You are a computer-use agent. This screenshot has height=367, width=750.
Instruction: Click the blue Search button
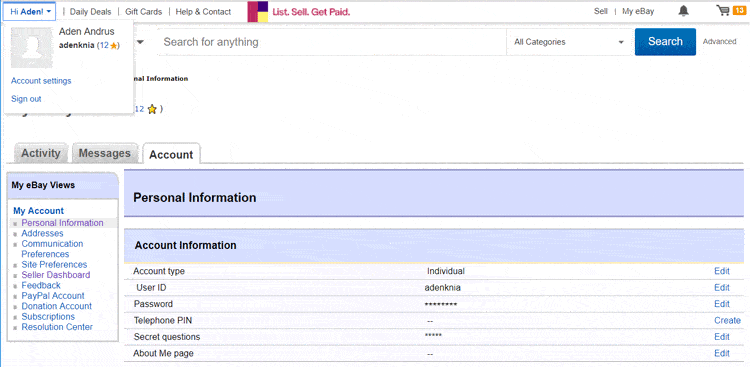coord(665,42)
